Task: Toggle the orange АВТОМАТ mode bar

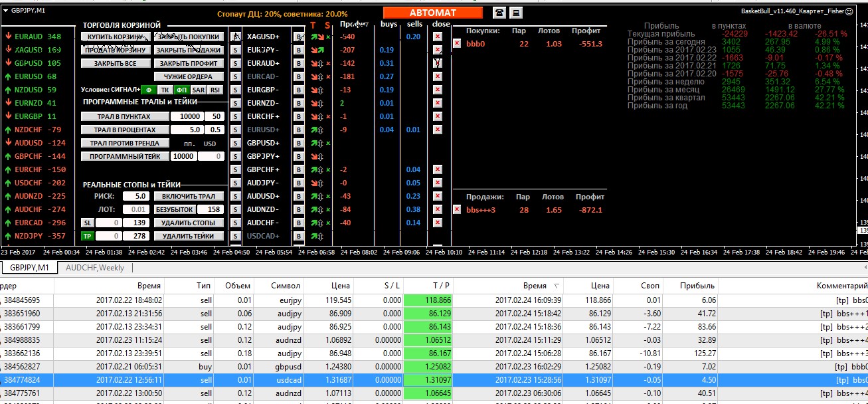Action: click(432, 13)
